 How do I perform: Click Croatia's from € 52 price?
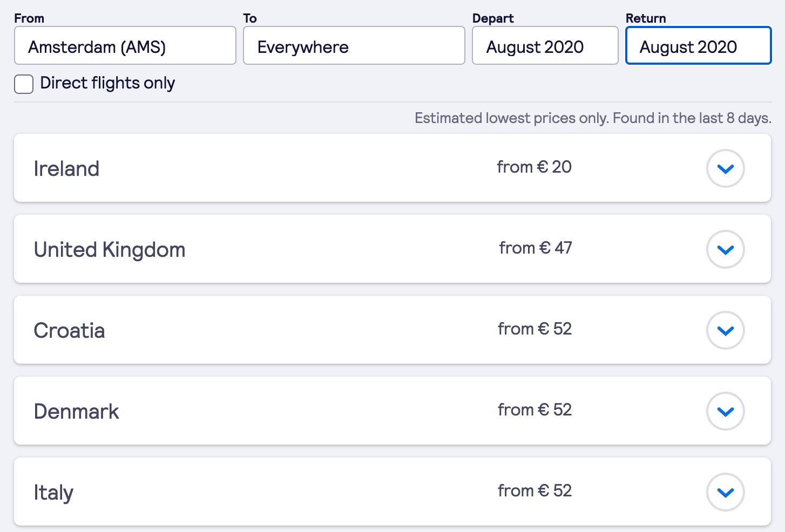point(534,329)
